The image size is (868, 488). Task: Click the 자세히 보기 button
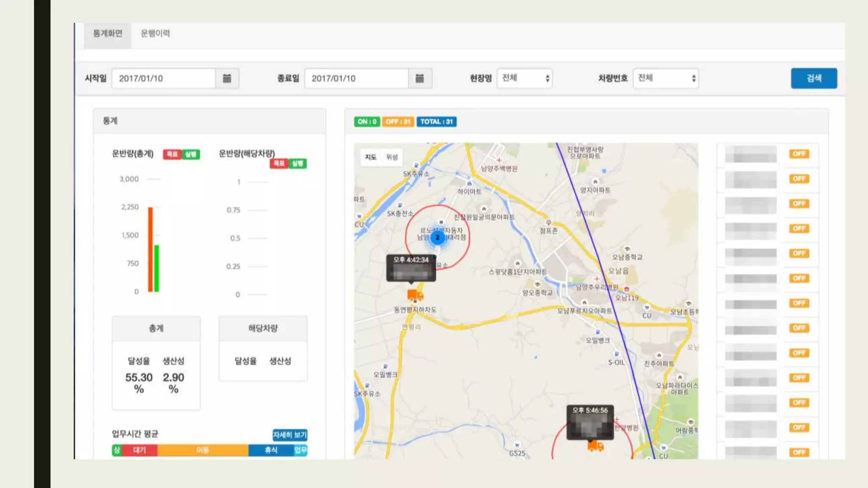pyautogui.click(x=290, y=435)
